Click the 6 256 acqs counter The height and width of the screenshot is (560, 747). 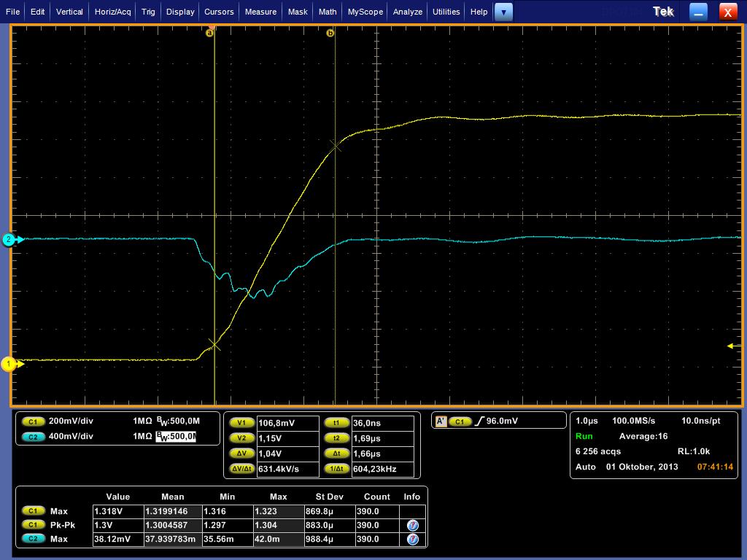pyautogui.click(x=598, y=451)
